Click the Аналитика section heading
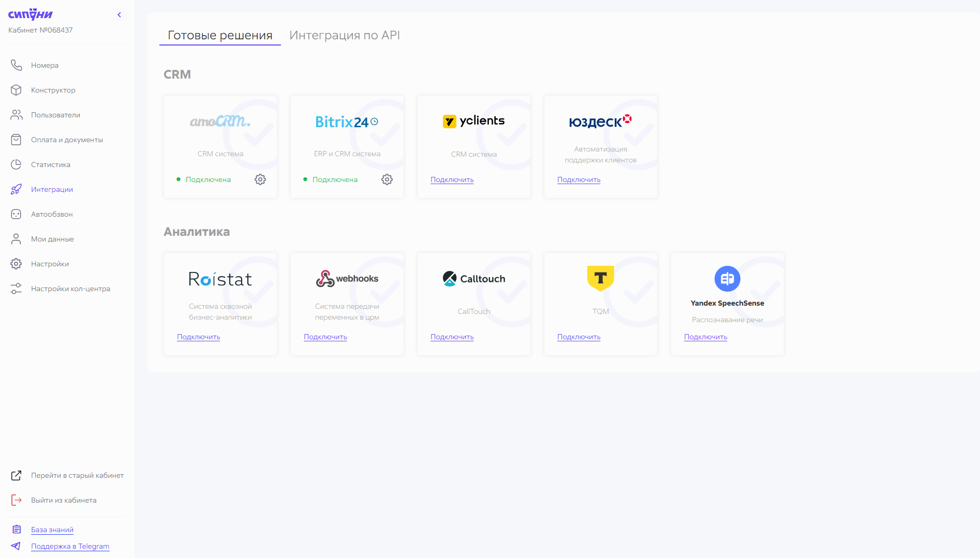The image size is (980, 558). pyautogui.click(x=197, y=232)
